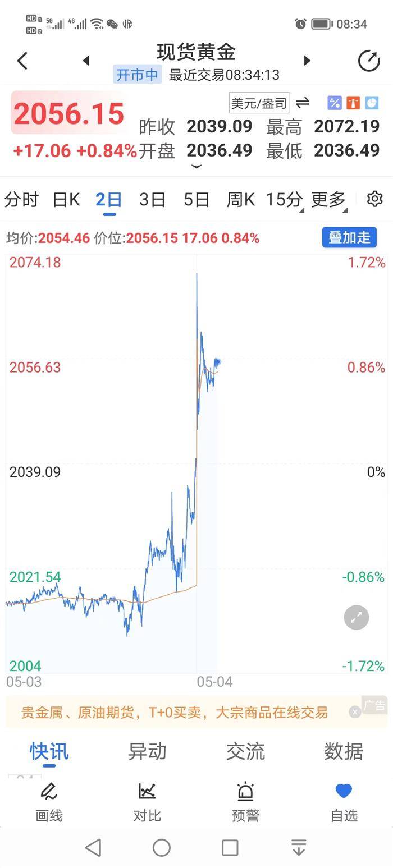This screenshot has height=868, width=393.
Task: Expand the chart to fullscreen
Action: 356,617
